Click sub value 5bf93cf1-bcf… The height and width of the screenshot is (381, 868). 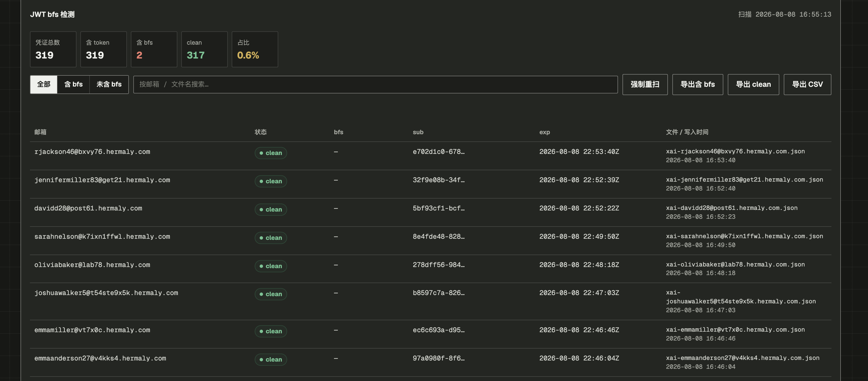(x=438, y=208)
